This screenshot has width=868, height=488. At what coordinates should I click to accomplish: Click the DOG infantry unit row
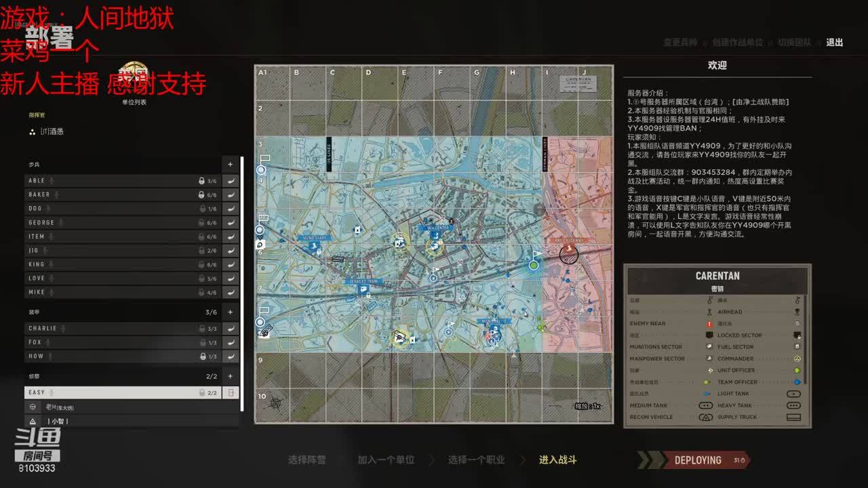[123, 209]
